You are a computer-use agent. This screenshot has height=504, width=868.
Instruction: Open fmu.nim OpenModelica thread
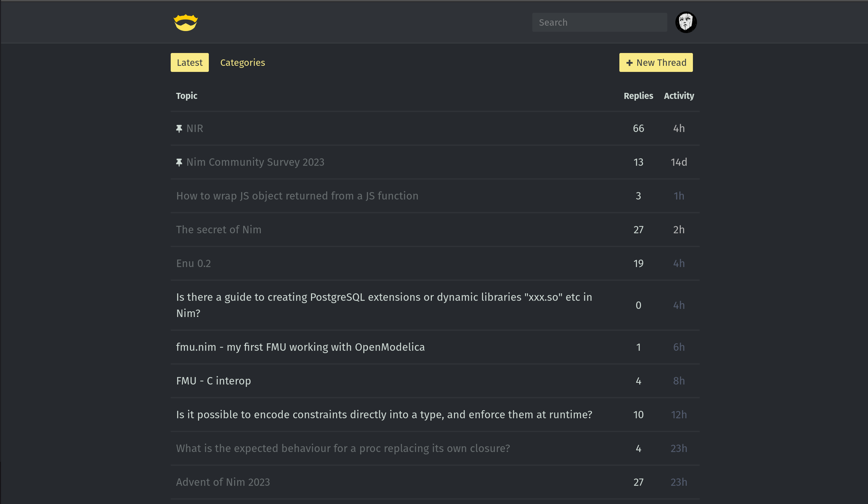(x=300, y=347)
